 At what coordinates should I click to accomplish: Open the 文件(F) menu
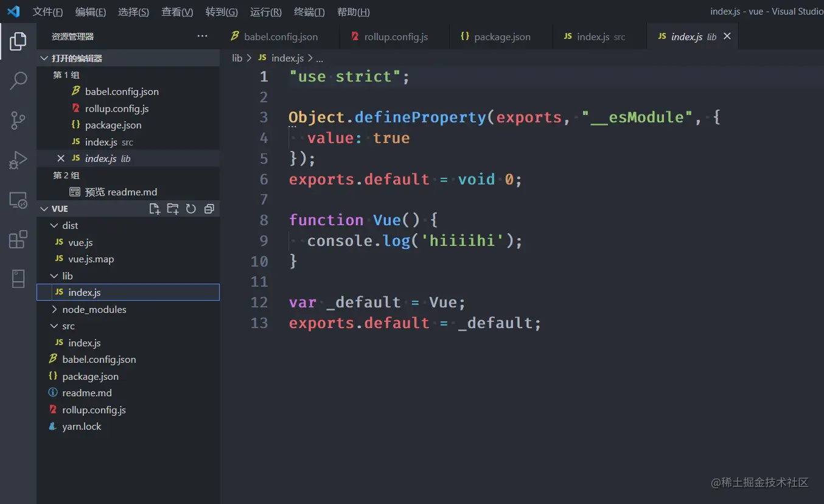[x=47, y=12]
